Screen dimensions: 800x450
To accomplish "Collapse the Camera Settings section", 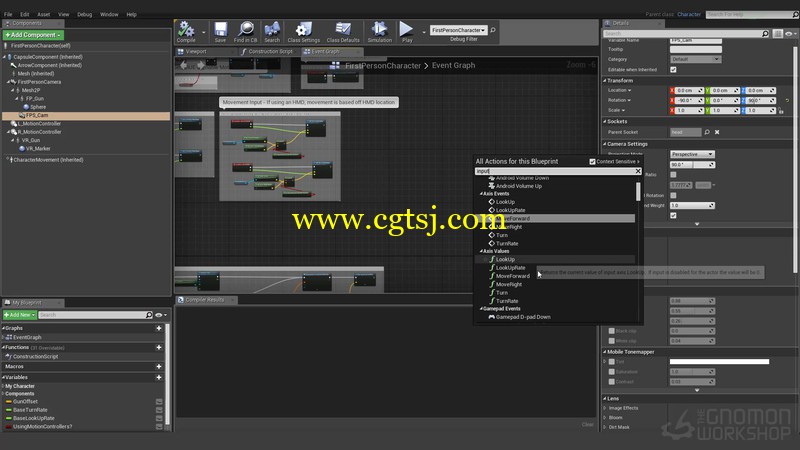I will pos(605,144).
